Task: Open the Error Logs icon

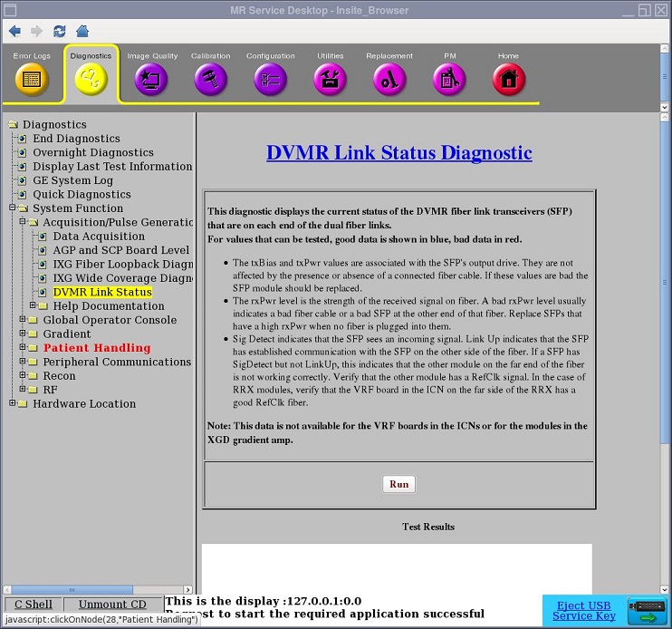Action: click(x=32, y=78)
